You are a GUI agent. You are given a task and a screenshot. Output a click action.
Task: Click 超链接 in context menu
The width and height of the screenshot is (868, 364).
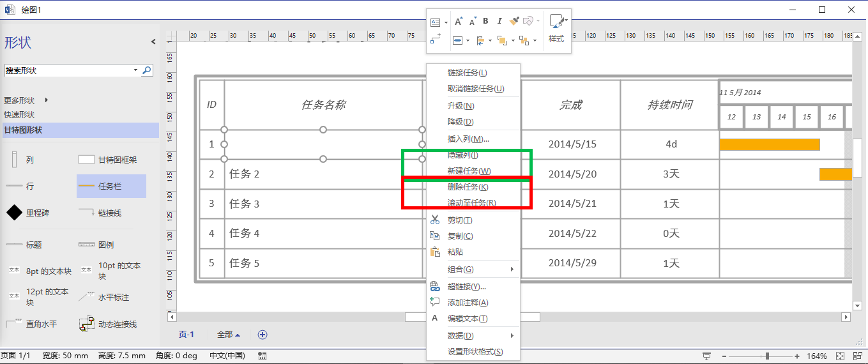(x=473, y=287)
